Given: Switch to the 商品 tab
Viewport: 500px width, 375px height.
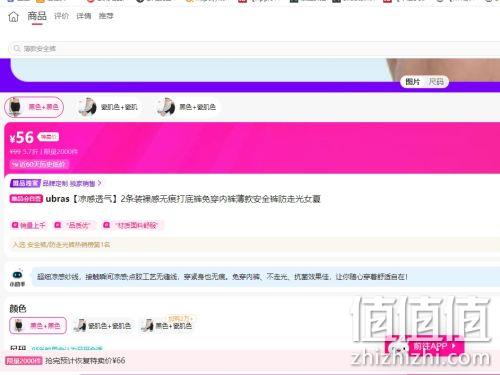Looking at the screenshot, I should (37, 16).
